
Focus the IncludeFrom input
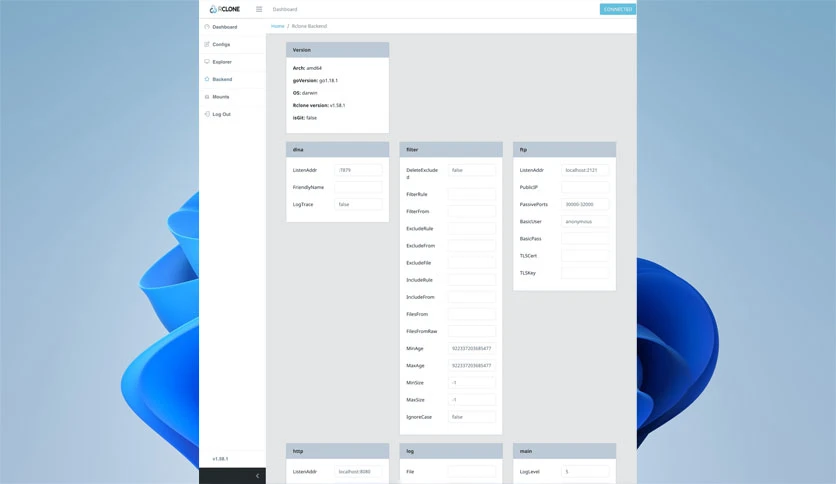472,297
